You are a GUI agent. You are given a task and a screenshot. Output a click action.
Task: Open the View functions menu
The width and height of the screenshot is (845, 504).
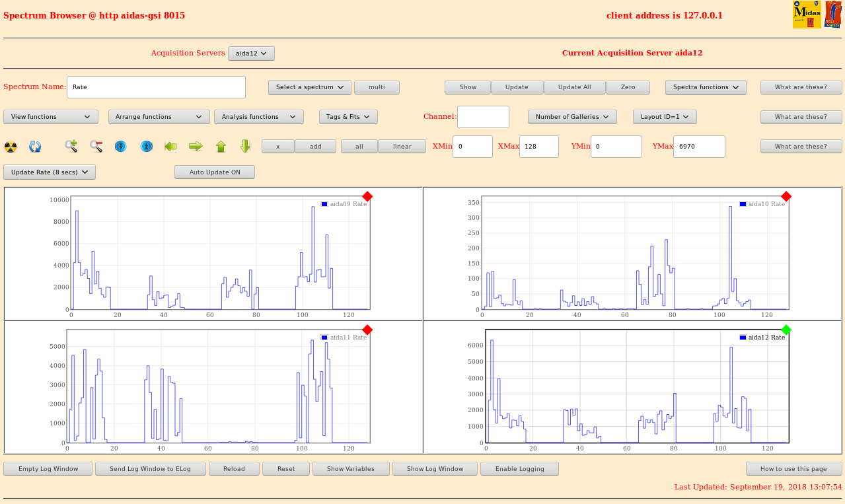(x=51, y=117)
